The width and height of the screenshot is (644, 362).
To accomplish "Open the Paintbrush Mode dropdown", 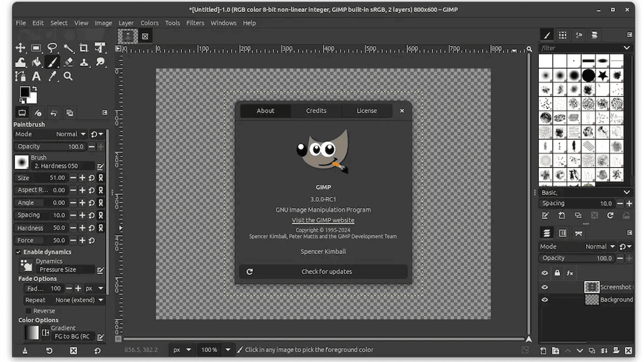I will pyautogui.click(x=71, y=134).
